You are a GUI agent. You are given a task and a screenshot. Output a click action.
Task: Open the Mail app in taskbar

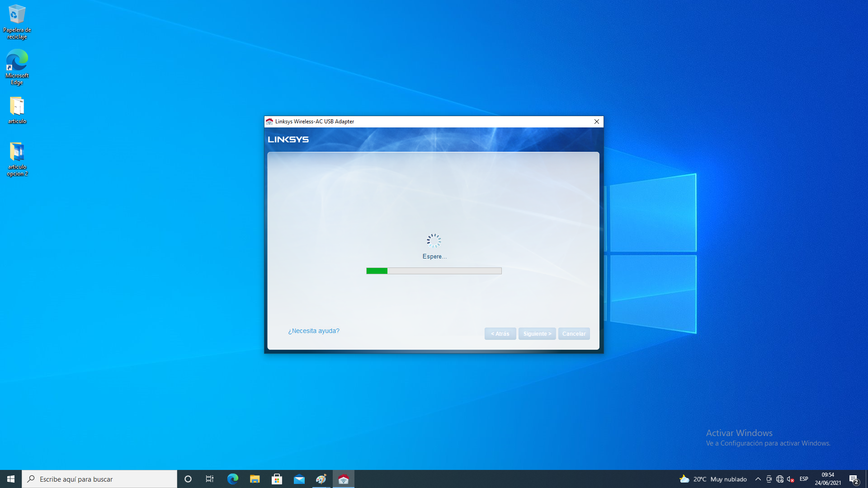[299, 479]
